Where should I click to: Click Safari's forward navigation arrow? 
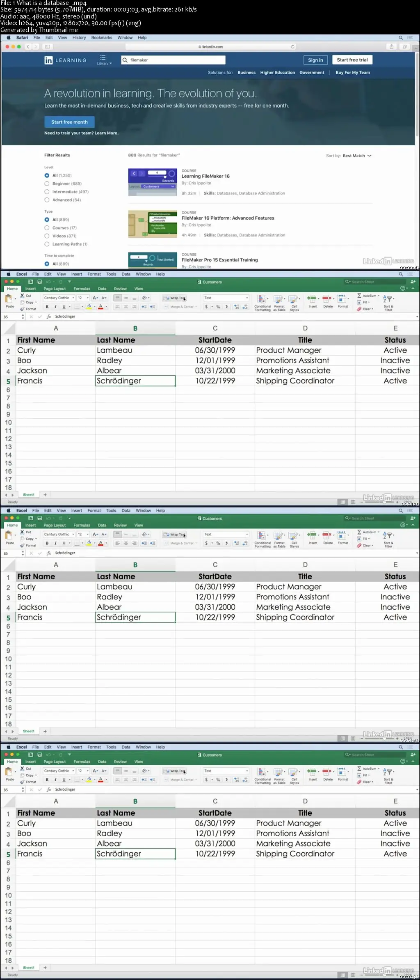36,47
